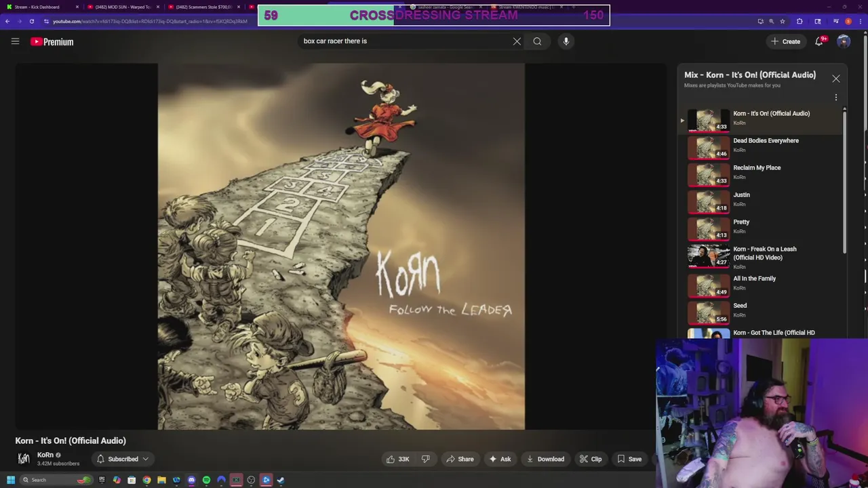The image size is (868, 488).
Task: Open the browser extensions puzzle icon
Action: click(800, 21)
